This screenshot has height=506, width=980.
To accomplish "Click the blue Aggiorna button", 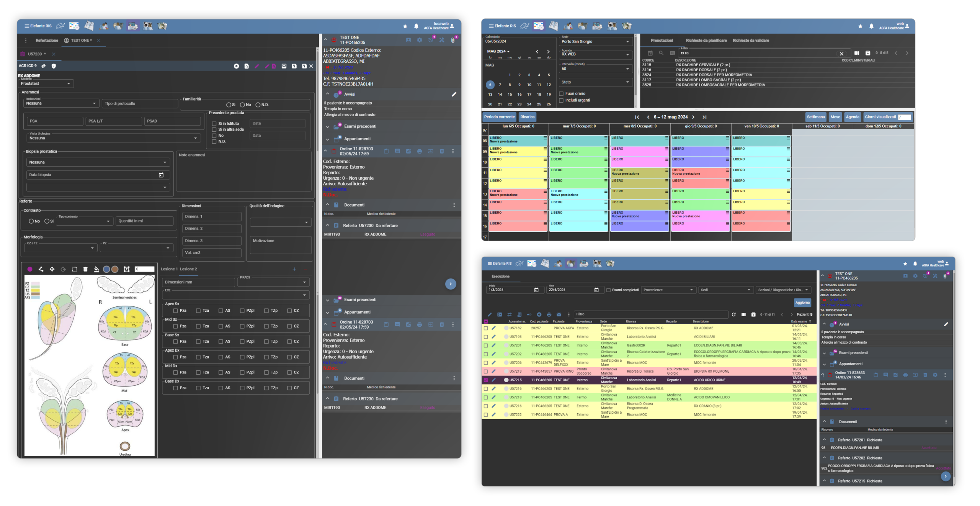I will [802, 303].
